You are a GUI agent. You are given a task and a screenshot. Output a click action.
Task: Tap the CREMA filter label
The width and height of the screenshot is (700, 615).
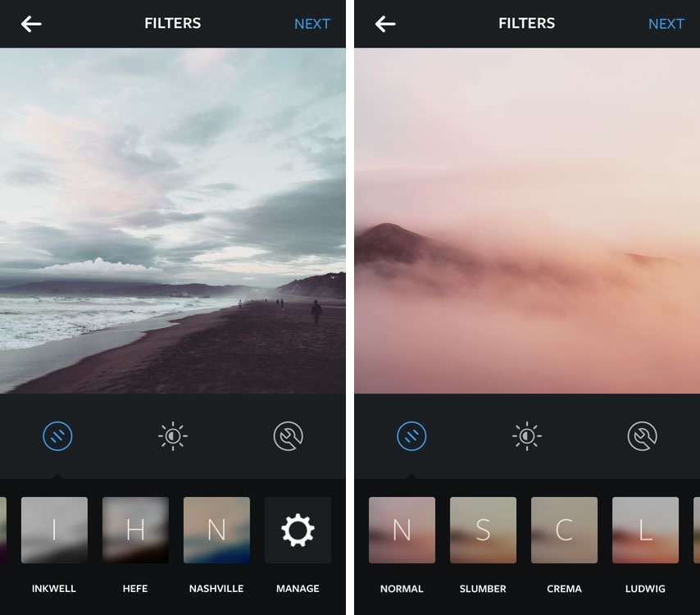(564, 589)
